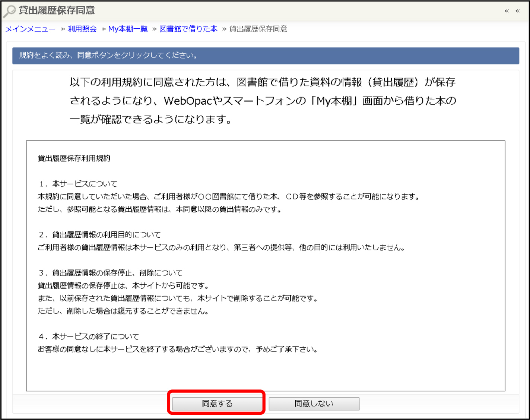Click section heading 4. 本サービスの終了について
Image resolution: width=530 pixels, height=420 pixels.
tap(89, 337)
